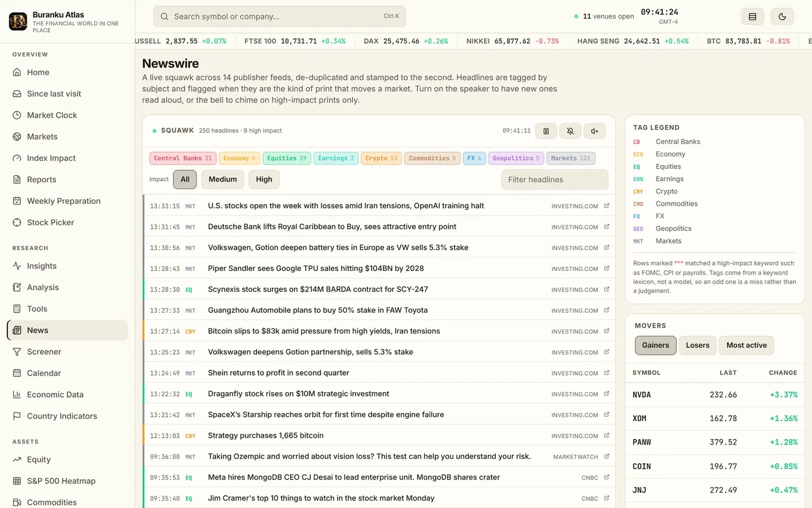Open external link for Bitcoin slips headline
The image size is (812, 508).
pos(607,331)
